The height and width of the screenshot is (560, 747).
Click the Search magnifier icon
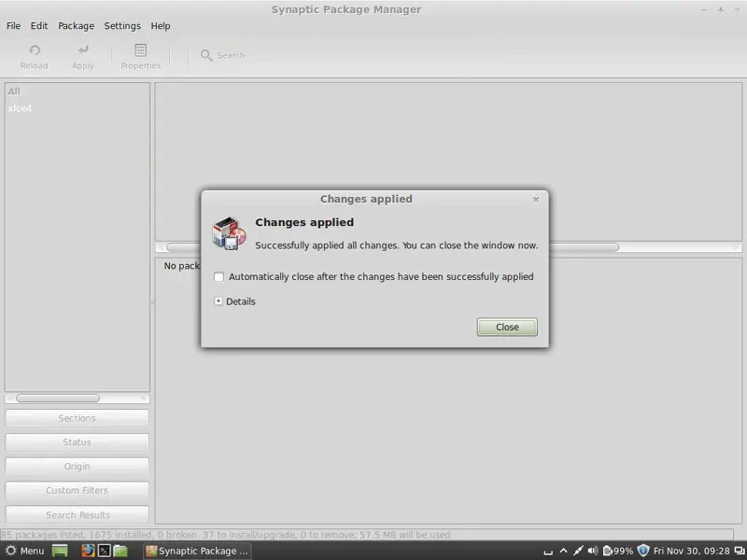pyautogui.click(x=206, y=55)
